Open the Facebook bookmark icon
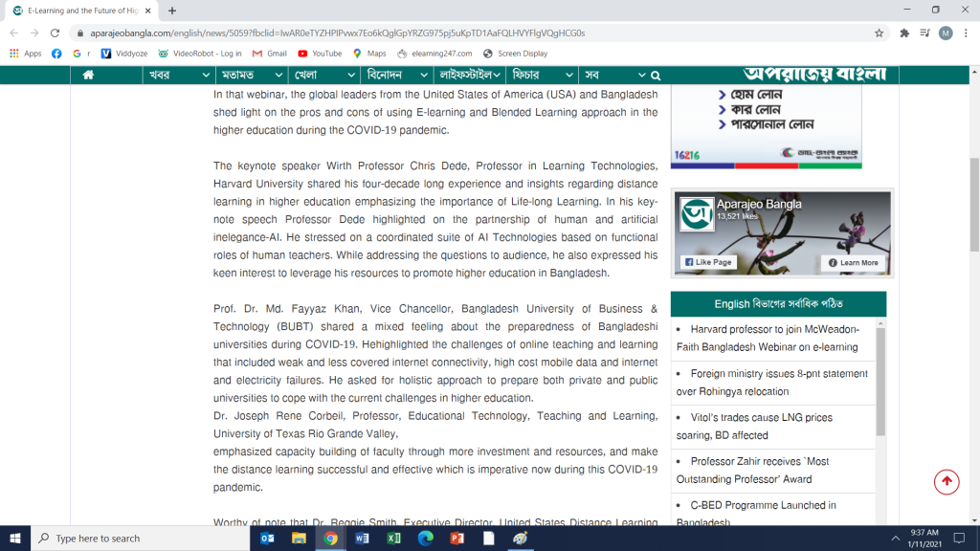980x551 pixels. coord(56,54)
